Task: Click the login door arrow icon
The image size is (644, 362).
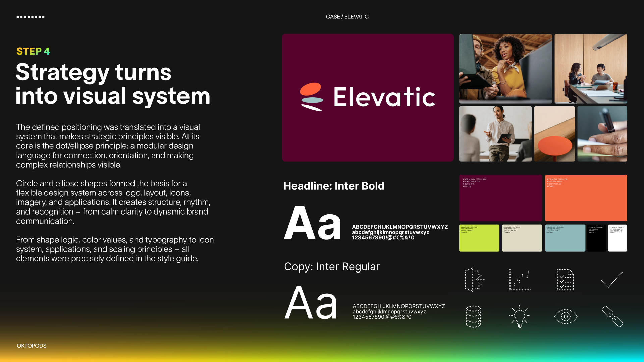Action: point(475,280)
